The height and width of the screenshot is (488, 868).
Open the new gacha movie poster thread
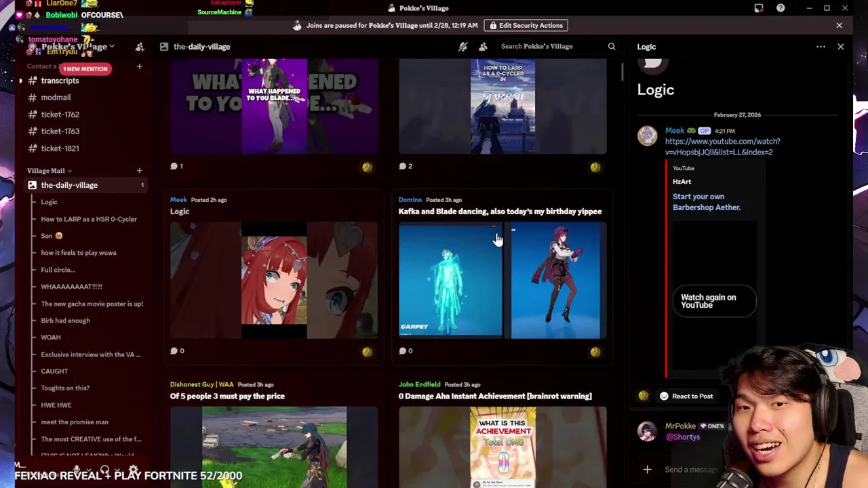(x=92, y=304)
